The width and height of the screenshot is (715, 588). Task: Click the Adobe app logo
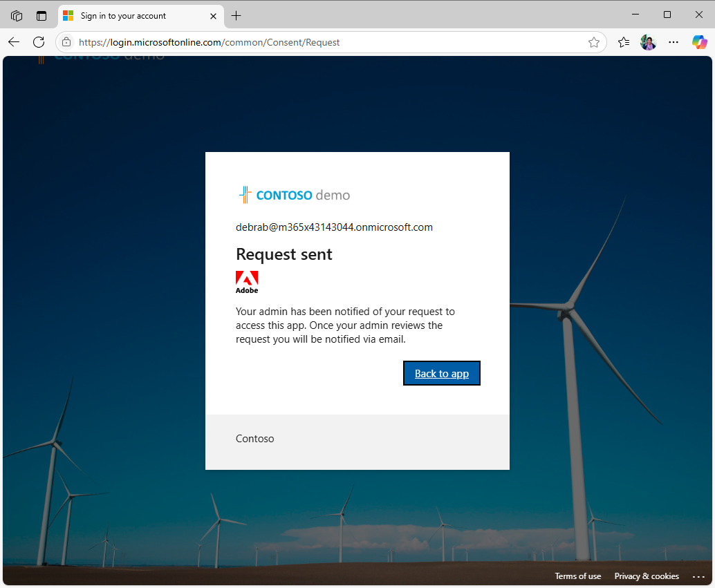247,282
